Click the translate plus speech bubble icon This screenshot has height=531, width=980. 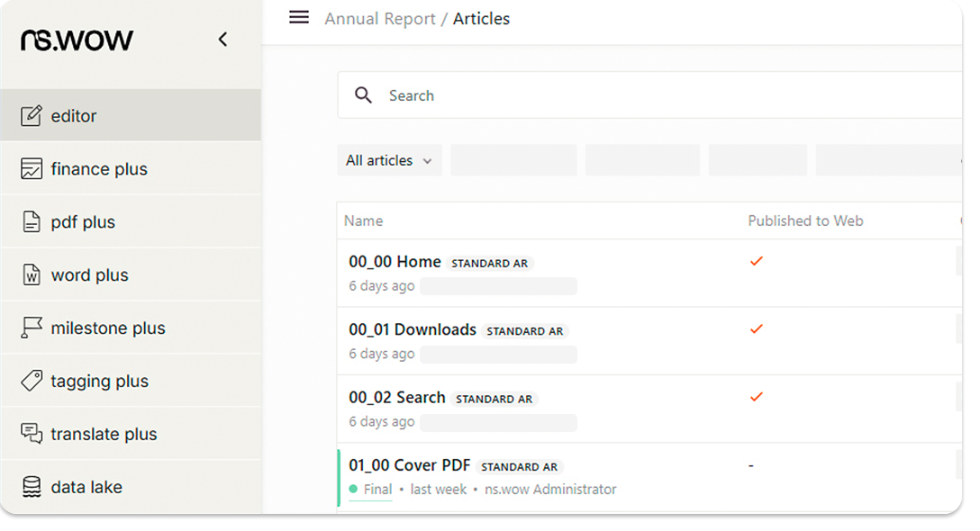click(32, 434)
